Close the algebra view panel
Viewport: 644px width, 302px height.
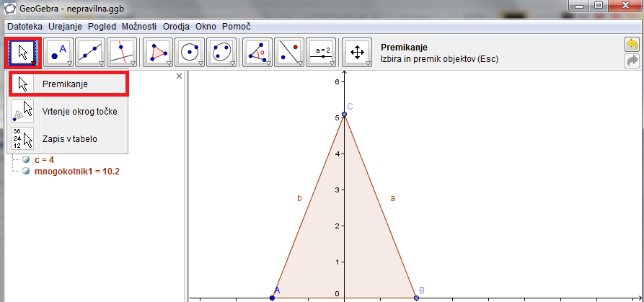(180, 76)
